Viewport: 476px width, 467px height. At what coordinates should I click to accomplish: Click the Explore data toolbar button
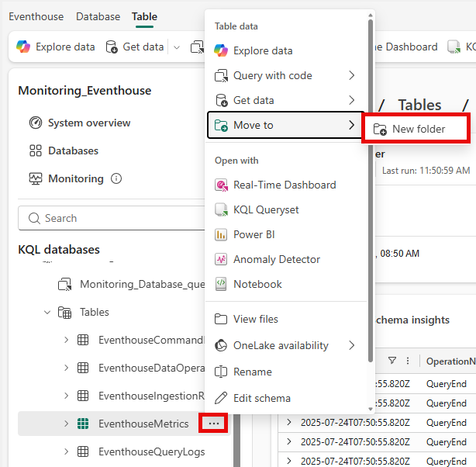pyautogui.click(x=56, y=47)
